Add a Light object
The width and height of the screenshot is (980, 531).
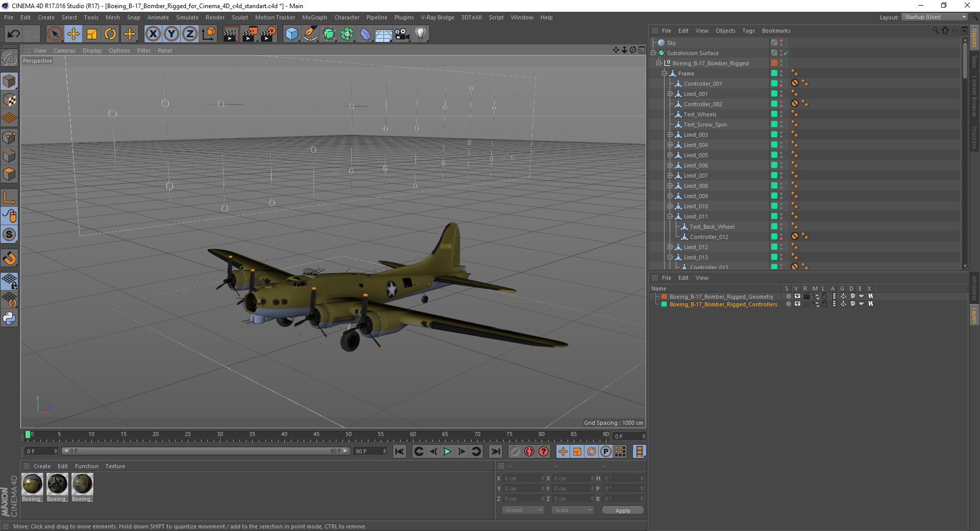click(x=421, y=34)
